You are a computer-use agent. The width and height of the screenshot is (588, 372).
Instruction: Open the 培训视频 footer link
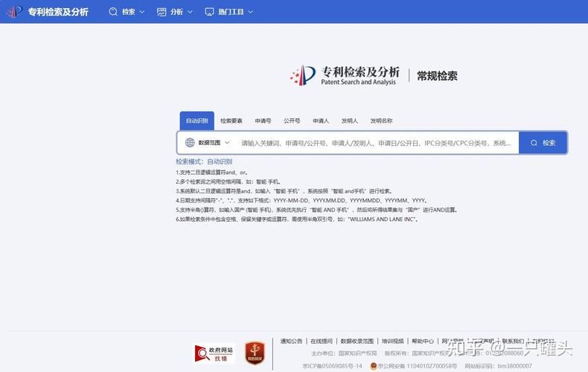393,341
